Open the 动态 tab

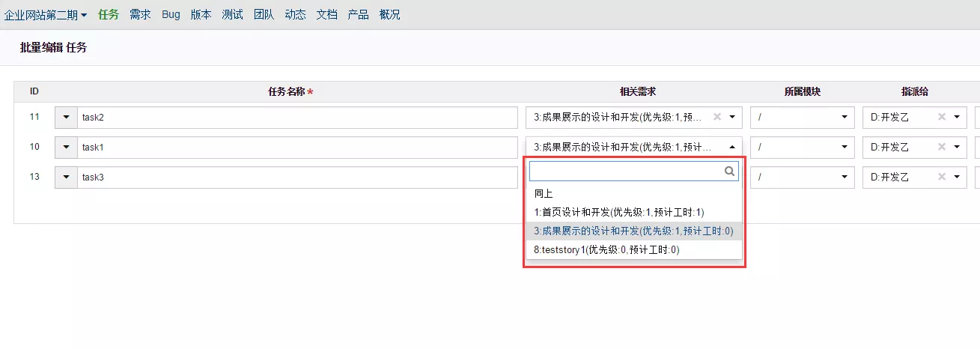[x=295, y=14]
